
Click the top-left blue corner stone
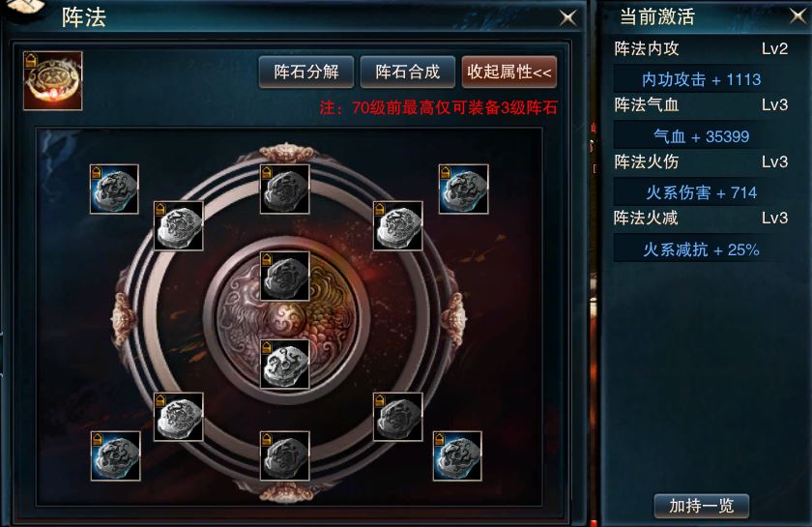114,190
